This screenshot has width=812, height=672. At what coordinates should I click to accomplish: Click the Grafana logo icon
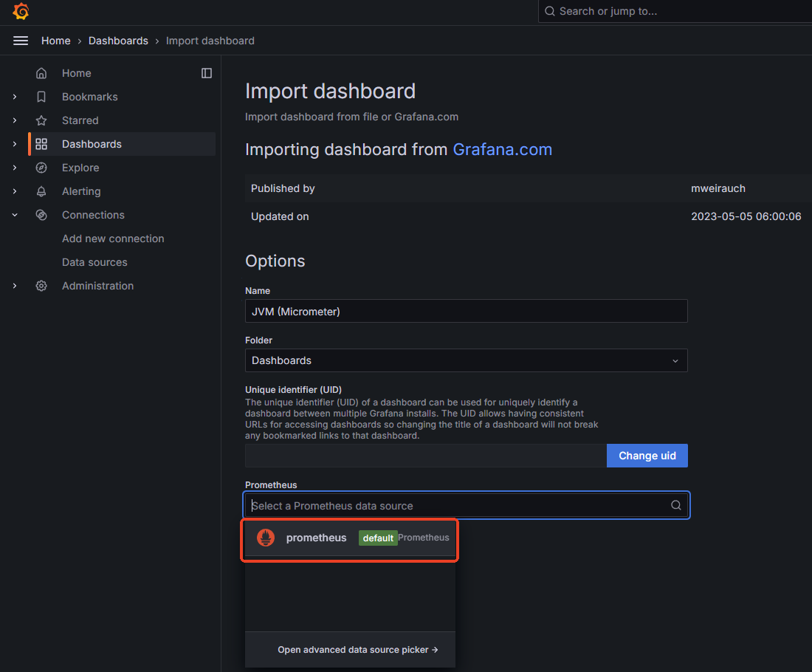pos(21,11)
